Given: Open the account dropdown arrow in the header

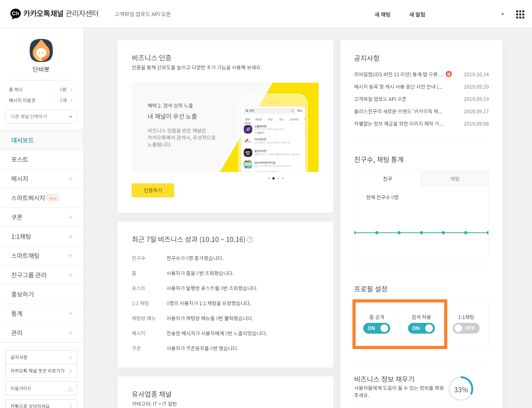Looking at the screenshot, I should click(x=502, y=14).
